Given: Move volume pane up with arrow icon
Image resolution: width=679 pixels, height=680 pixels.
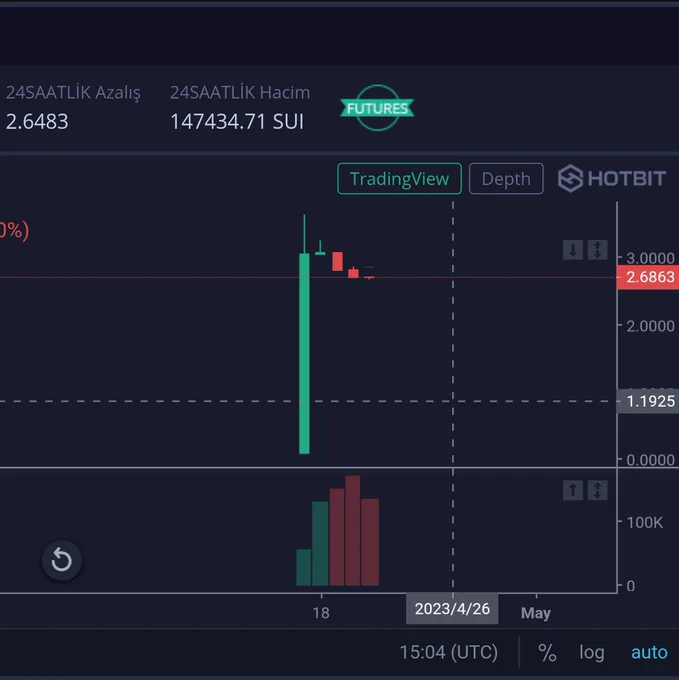Looking at the screenshot, I should [573, 490].
